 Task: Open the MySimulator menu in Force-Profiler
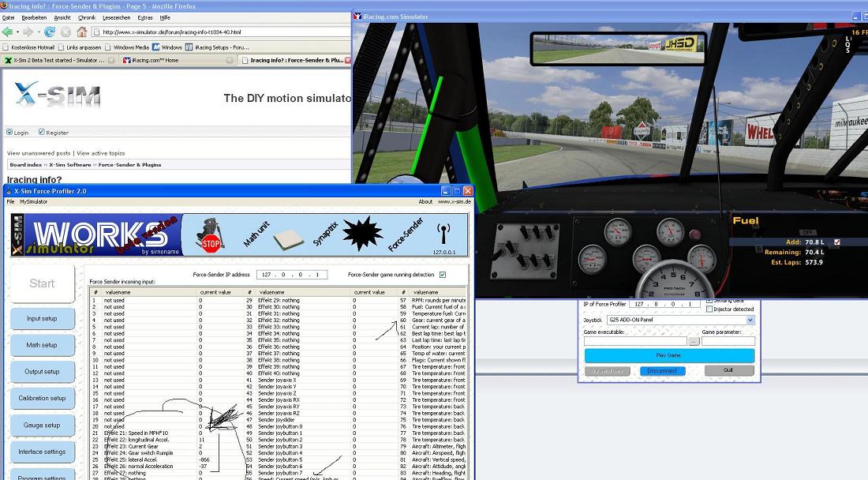34,201
